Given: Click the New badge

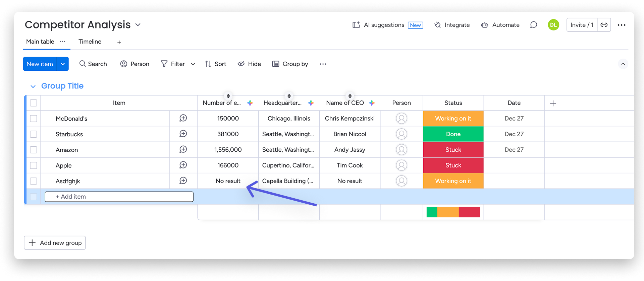Looking at the screenshot, I should coord(415,25).
